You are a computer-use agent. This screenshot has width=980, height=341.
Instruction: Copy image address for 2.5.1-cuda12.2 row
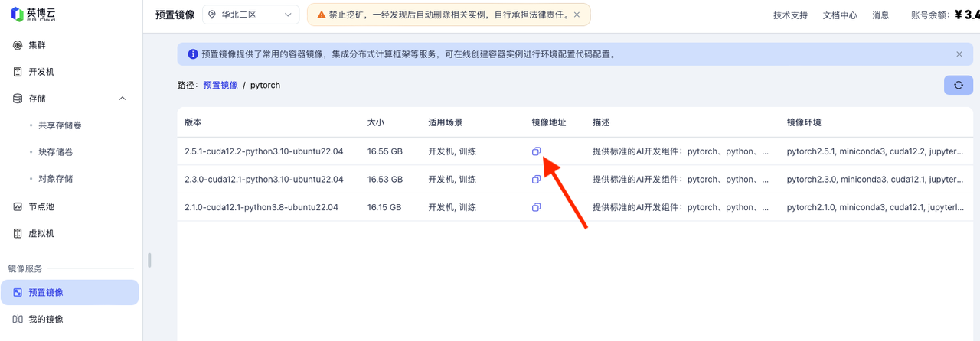[x=537, y=151]
